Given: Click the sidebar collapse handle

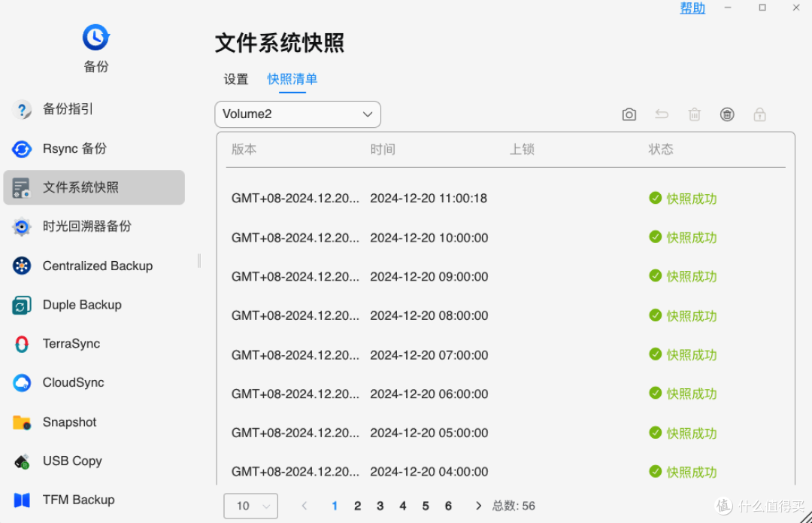Looking at the screenshot, I should pos(199,260).
